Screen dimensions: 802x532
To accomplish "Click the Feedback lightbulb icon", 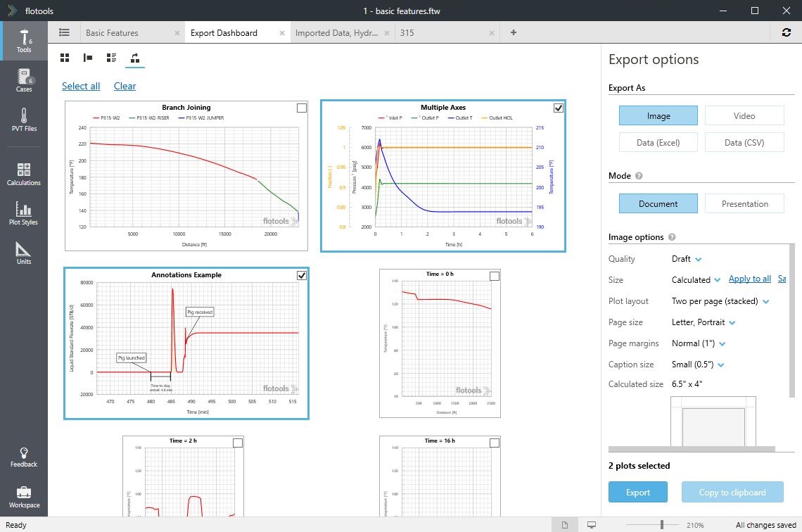I will [x=24, y=457].
